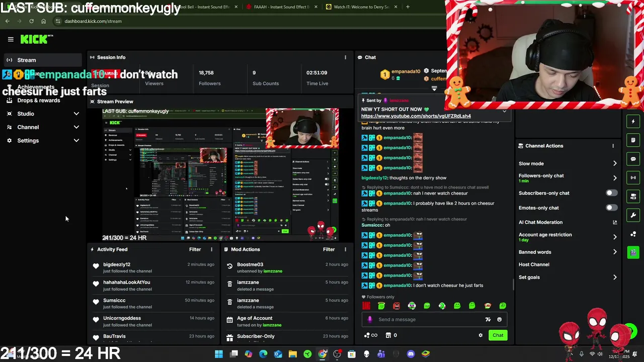Click Sumsiccc in the Activity Feed
Viewport: 644px width, 362px height.
click(114, 300)
